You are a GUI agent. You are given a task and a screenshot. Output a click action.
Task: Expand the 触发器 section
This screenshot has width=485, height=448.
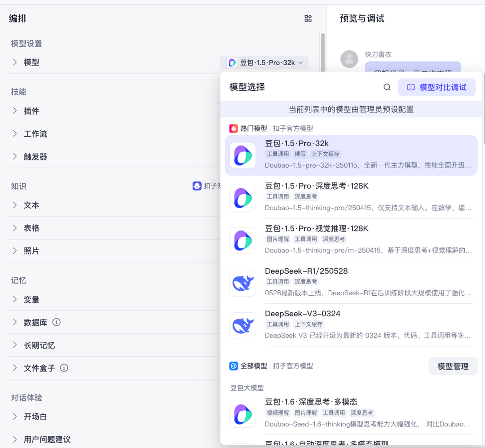[15, 157]
